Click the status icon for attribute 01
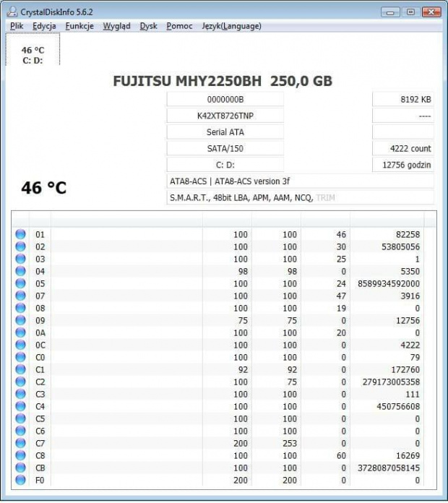The height and width of the screenshot is (503, 448). (x=20, y=234)
